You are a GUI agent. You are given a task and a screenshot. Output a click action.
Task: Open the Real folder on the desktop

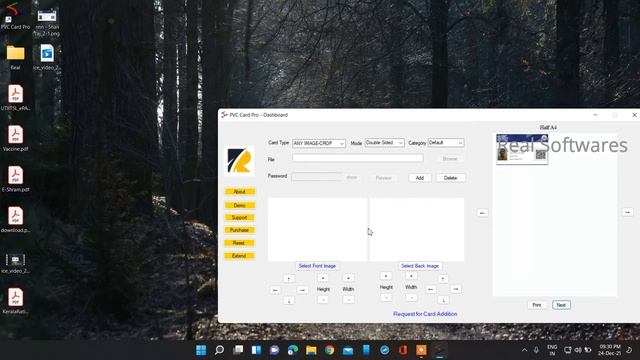[x=15, y=57]
